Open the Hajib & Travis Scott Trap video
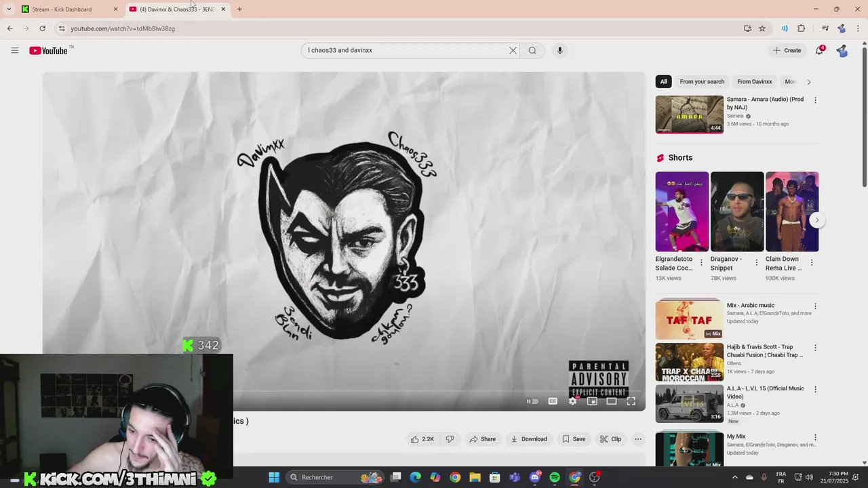The height and width of the screenshot is (488, 868). (x=689, y=361)
